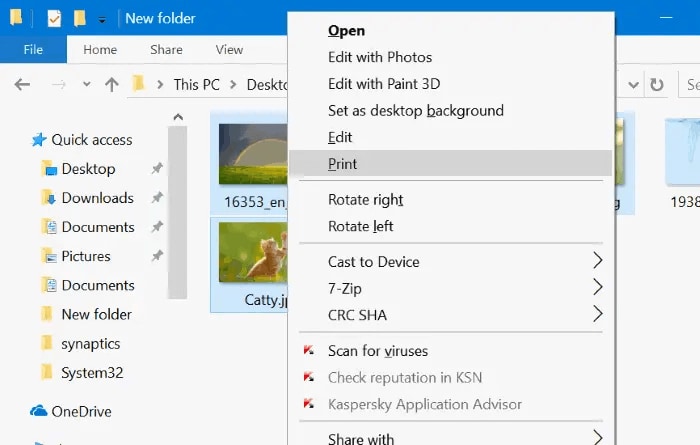The height and width of the screenshot is (445, 700).
Task: Expand the 7-Zip submenu arrow
Action: tap(598, 288)
